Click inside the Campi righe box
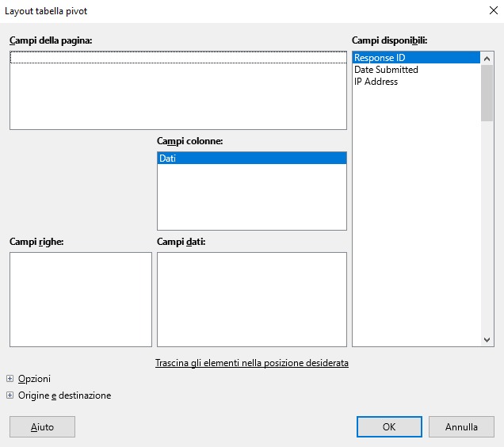 (x=81, y=300)
